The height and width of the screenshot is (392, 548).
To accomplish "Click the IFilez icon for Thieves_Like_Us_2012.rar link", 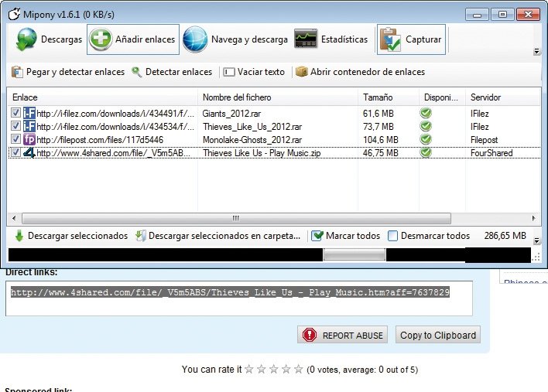I will (29, 126).
